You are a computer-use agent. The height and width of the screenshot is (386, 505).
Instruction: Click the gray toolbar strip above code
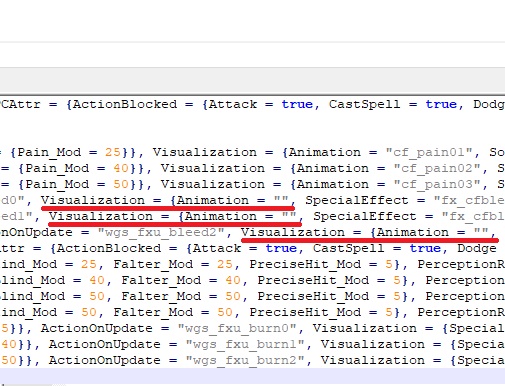click(252, 80)
